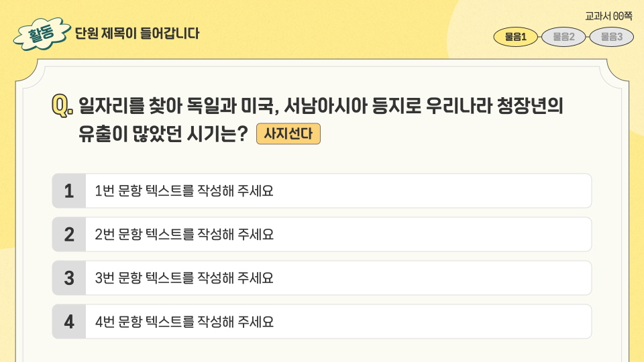Click the Q. question mark icon
This screenshot has height=362, width=644.
pos(62,106)
